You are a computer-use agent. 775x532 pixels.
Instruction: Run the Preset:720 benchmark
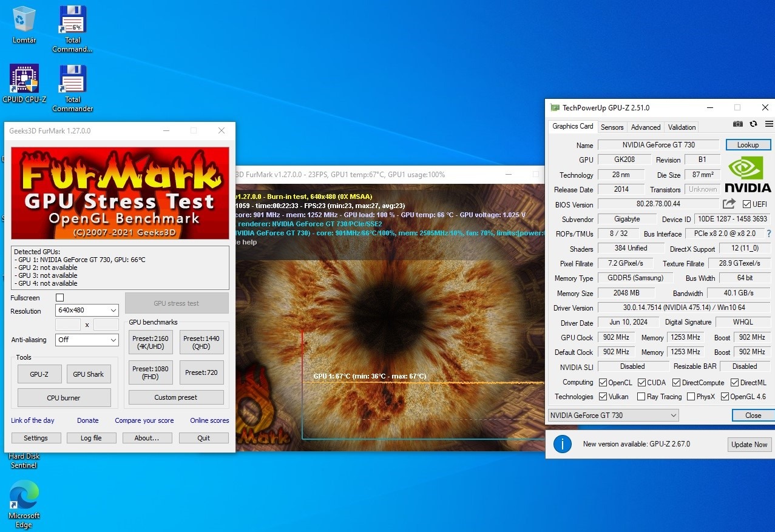pos(201,372)
